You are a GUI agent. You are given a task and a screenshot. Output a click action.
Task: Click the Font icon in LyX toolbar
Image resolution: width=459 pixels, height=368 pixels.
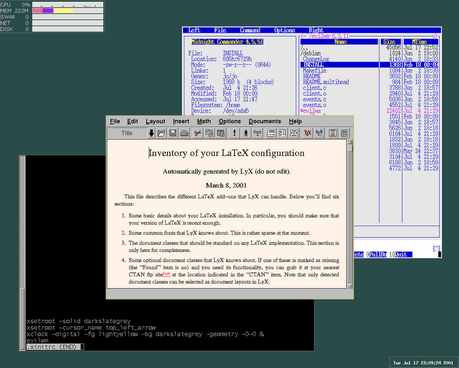[257, 133]
